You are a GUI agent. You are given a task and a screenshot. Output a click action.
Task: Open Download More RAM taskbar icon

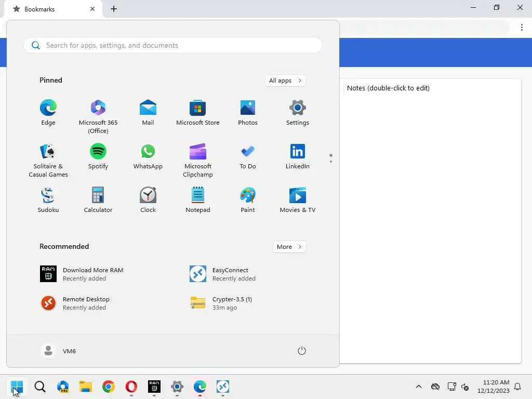154,387
